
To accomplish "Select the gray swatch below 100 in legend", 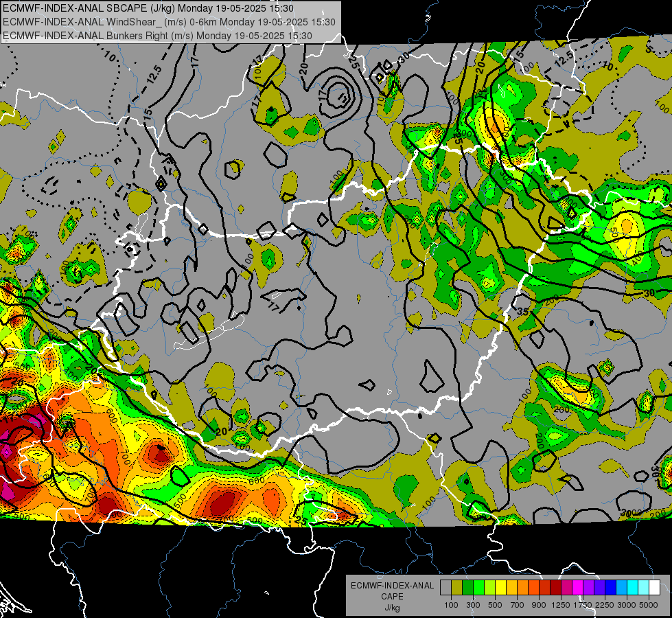I will click(445, 587).
